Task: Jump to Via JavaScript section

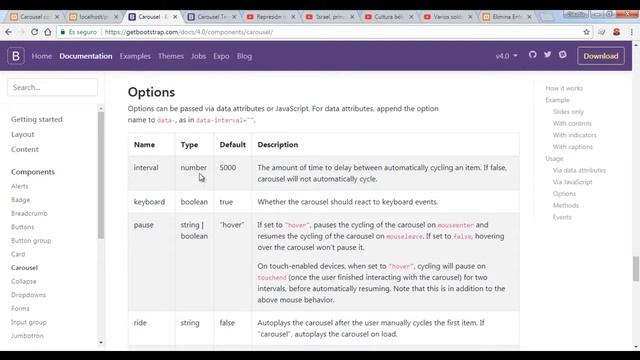Action: [572, 182]
